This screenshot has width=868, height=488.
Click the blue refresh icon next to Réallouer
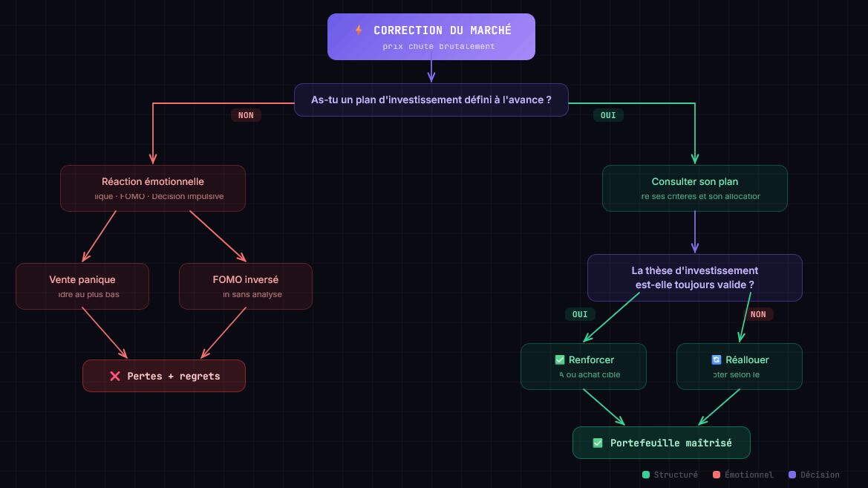pos(717,360)
